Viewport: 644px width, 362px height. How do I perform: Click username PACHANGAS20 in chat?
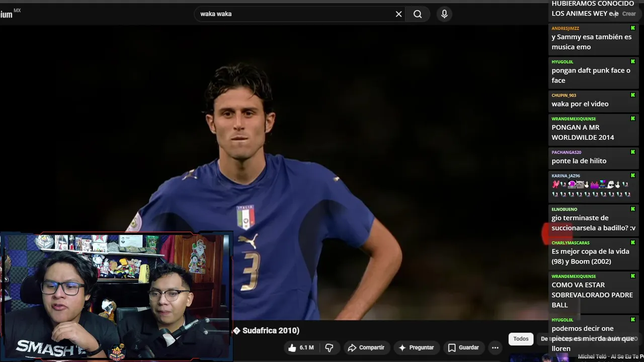(x=566, y=152)
